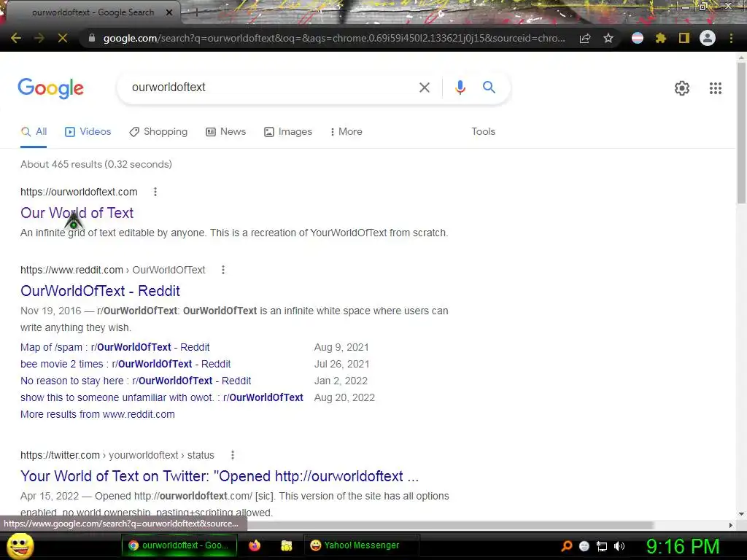
Task: Select the About 465 results text
Action: coord(96,164)
